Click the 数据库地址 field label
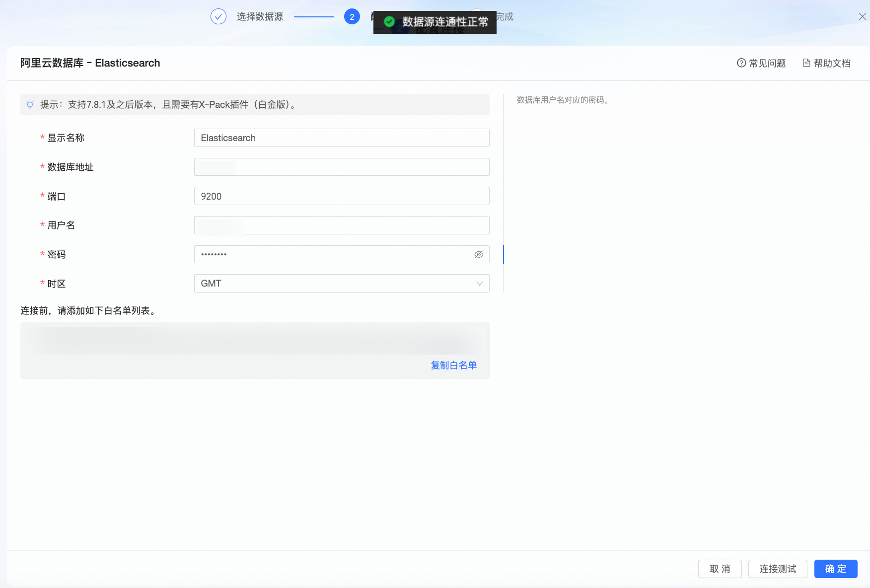This screenshot has width=870, height=588. 71,167
